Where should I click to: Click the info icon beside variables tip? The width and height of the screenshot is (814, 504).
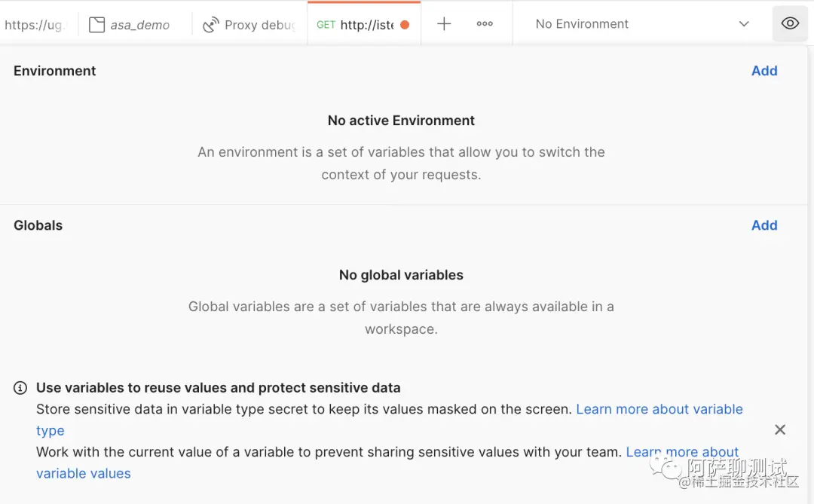[20, 388]
